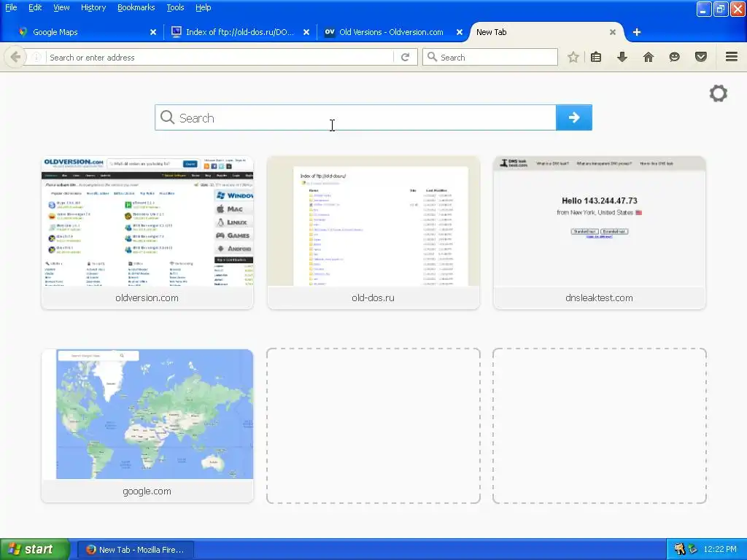The height and width of the screenshot is (560, 747).
Task: Click the toolbar search magnifier icon
Action: coord(432,57)
